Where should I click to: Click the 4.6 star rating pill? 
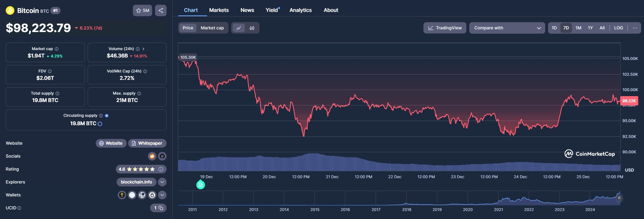click(x=141, y=169)
